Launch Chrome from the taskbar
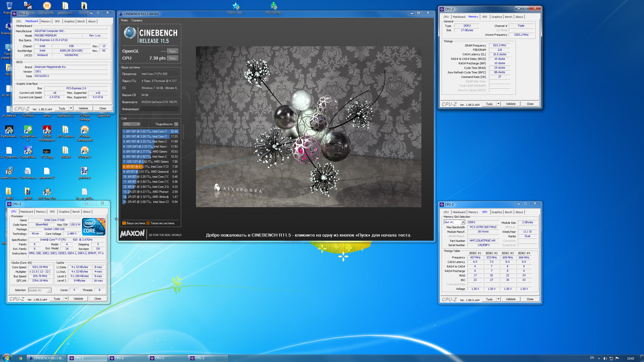The width and height of the screenshot is (644, 362). click(x=20, y=358)
